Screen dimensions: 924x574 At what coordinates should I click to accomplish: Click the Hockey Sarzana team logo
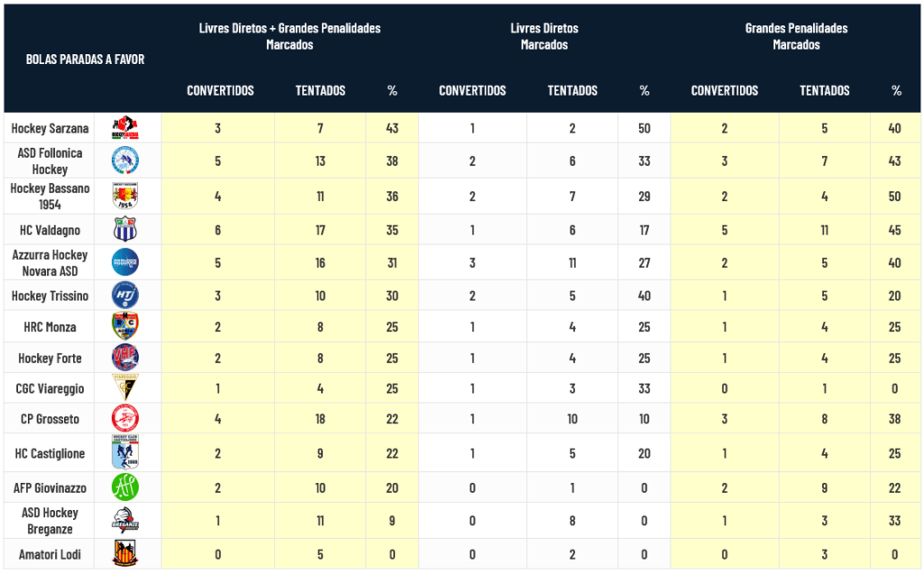click(125, 128)
